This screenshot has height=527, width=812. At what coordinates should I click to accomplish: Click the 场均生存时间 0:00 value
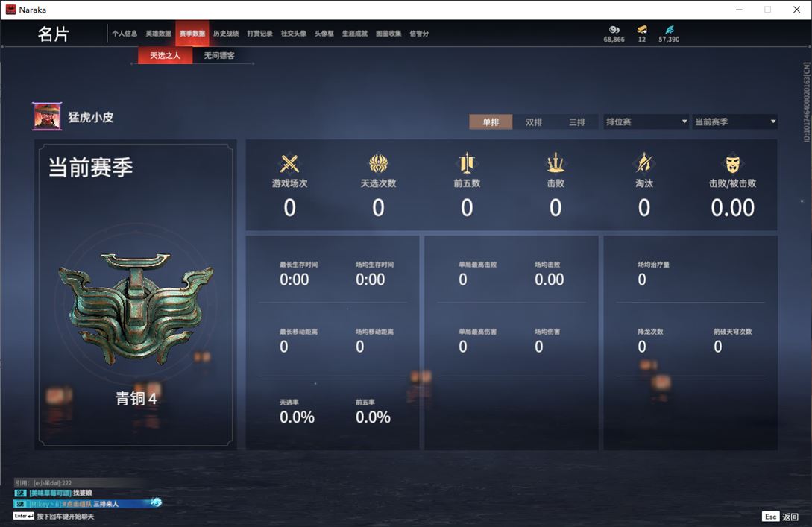(371, 280)
